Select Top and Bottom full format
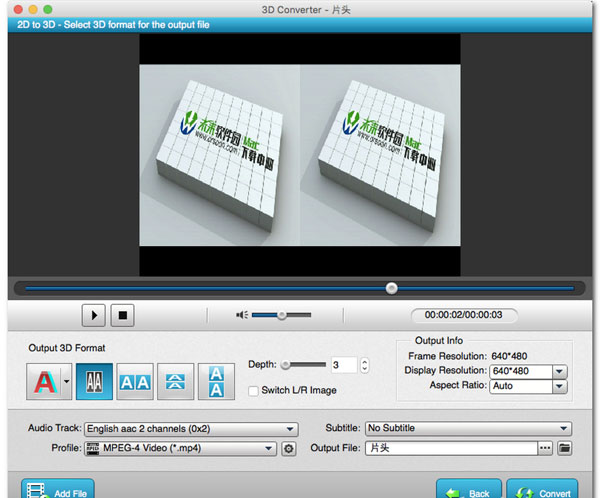 pyautogui.click(x=216, y=382)
